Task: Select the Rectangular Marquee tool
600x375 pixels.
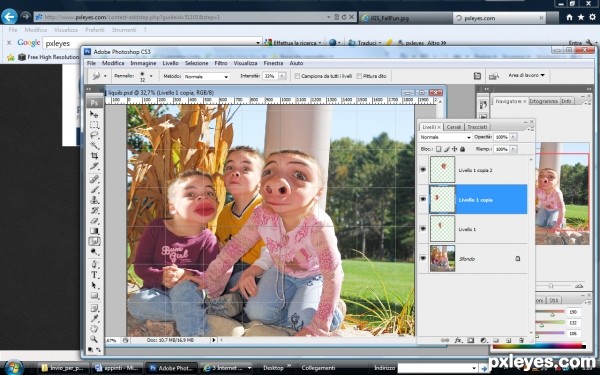Action: 94,125
